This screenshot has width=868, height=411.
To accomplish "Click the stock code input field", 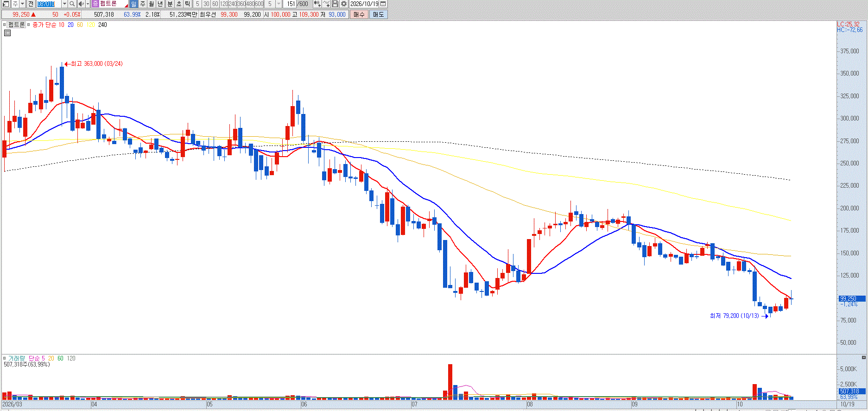I will [49, 4].
